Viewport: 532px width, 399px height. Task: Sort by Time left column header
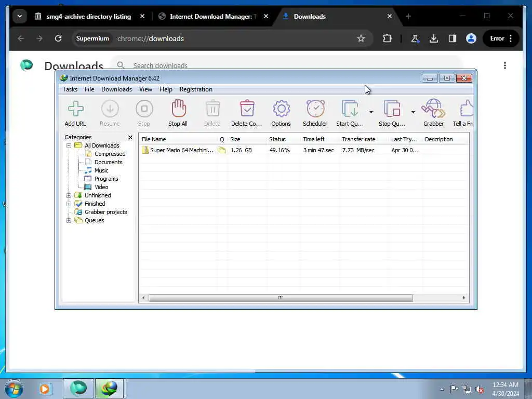(320, 139)
